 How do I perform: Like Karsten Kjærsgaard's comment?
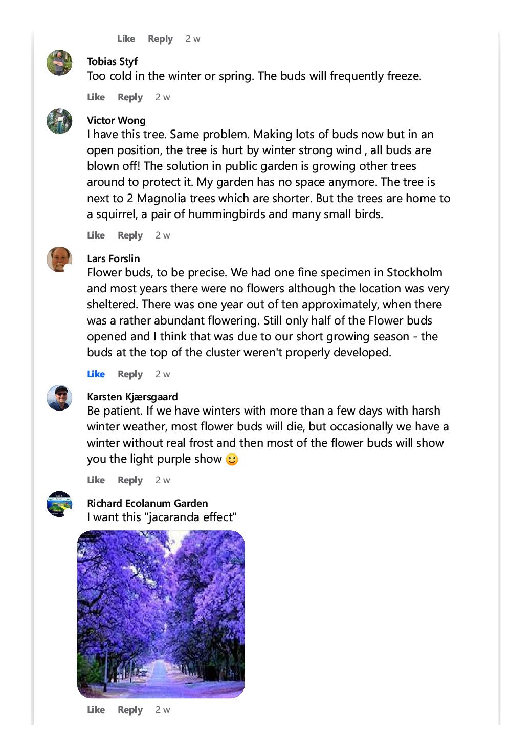(x=96, y=480)
